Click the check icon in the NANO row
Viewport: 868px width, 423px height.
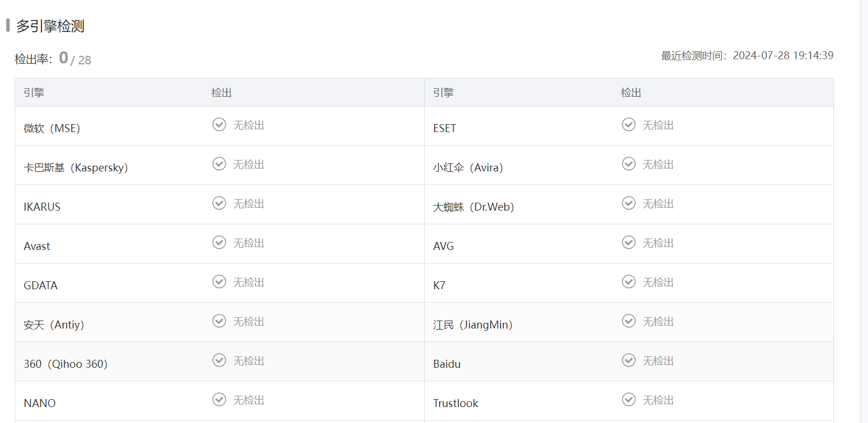(219, 400)
